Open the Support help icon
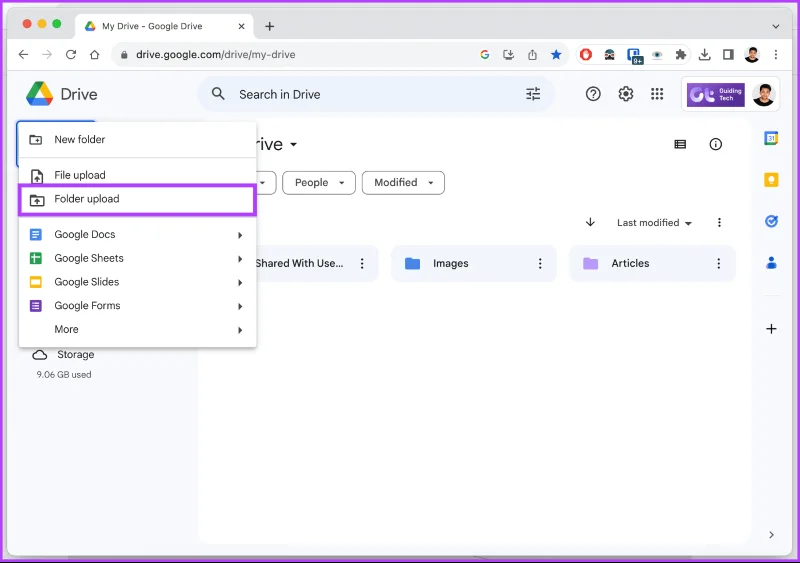The height and width of the screenshot is (563, 800). coord(593,94)
